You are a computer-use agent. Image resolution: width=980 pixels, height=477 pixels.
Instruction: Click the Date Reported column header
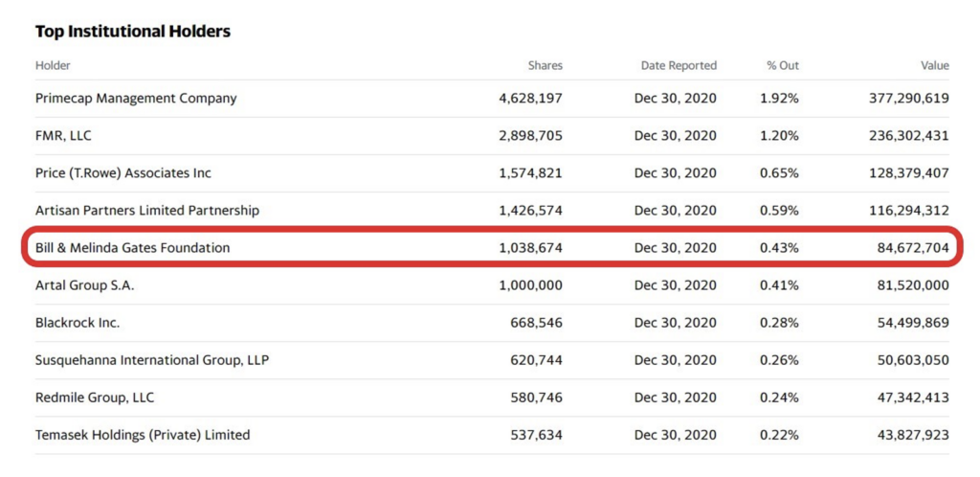point(679,66)
